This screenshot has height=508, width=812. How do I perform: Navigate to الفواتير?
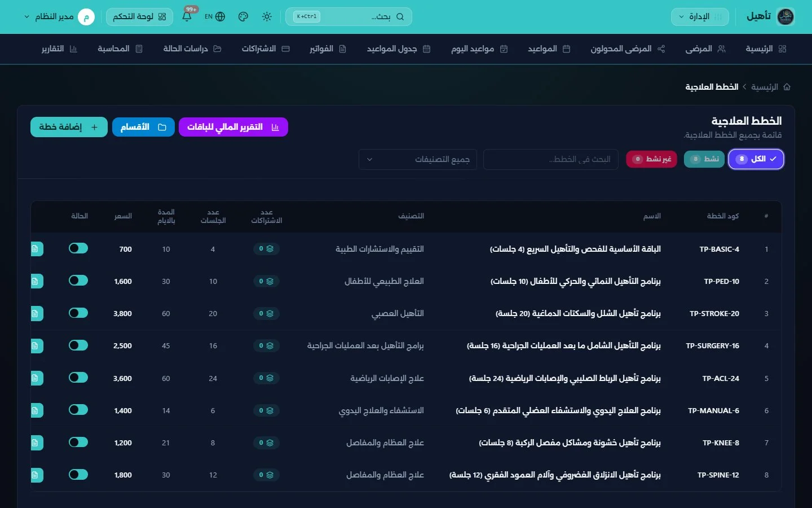point(328,49)
